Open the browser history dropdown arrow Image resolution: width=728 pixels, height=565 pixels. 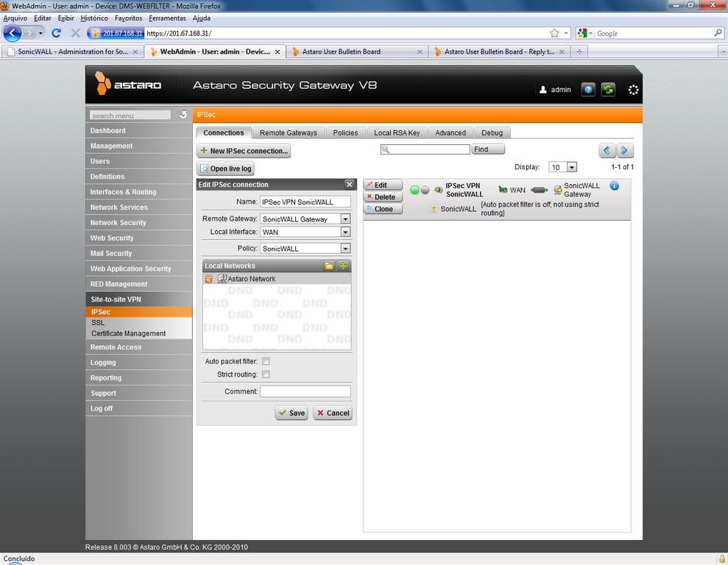click(40, 33)
